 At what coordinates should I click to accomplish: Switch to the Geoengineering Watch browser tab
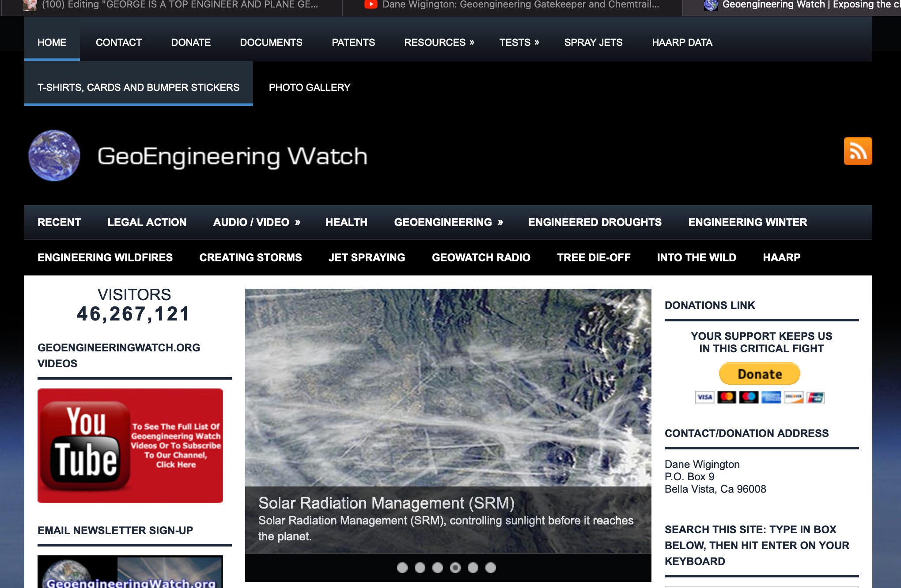pos(791,5)
